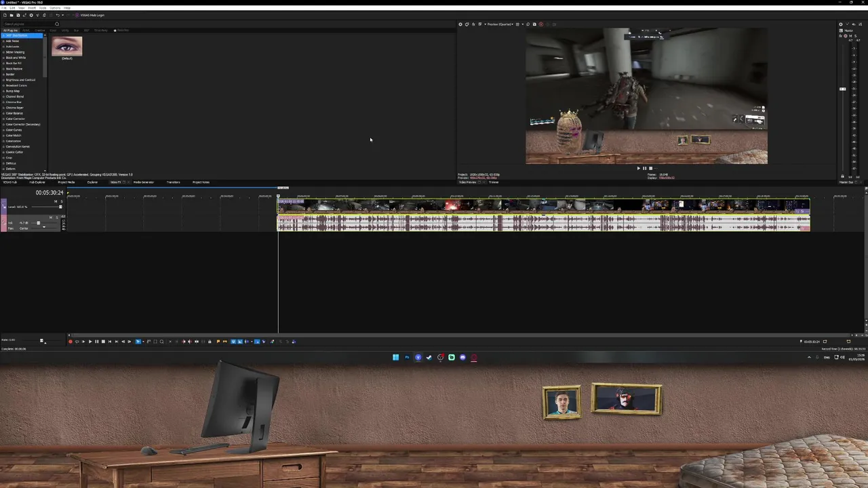Click the Video Output FX icon in the preview

(473, 24)
